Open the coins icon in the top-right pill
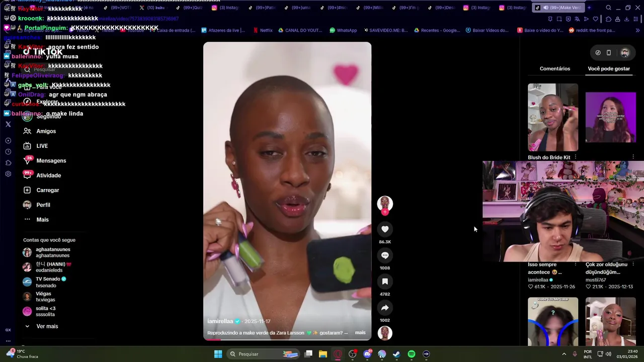Screen dimensions: 644x362 pyautogui.click(x=598, y=53)
